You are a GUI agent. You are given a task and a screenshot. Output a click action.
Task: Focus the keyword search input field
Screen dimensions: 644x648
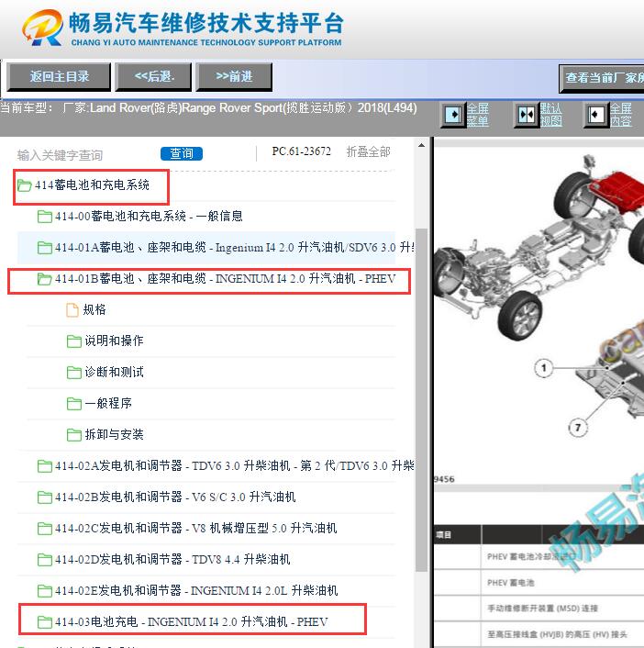pyautogui.click(x=84, y=155)
